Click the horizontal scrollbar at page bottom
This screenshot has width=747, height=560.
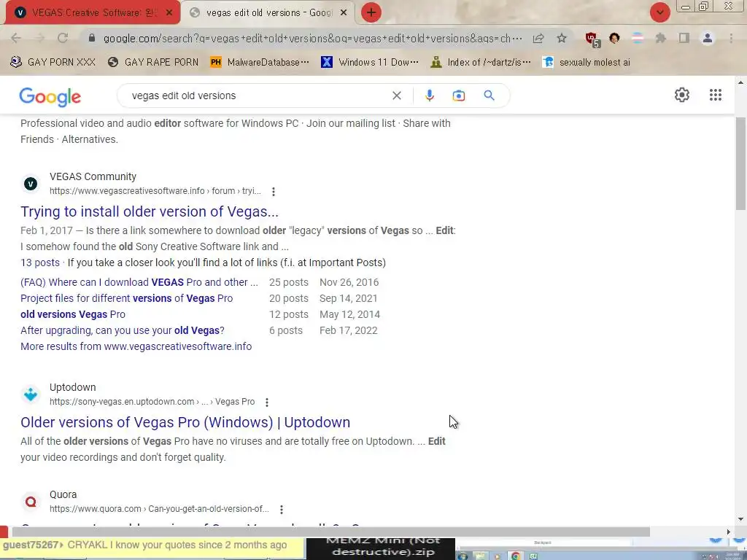coord(330,532)
